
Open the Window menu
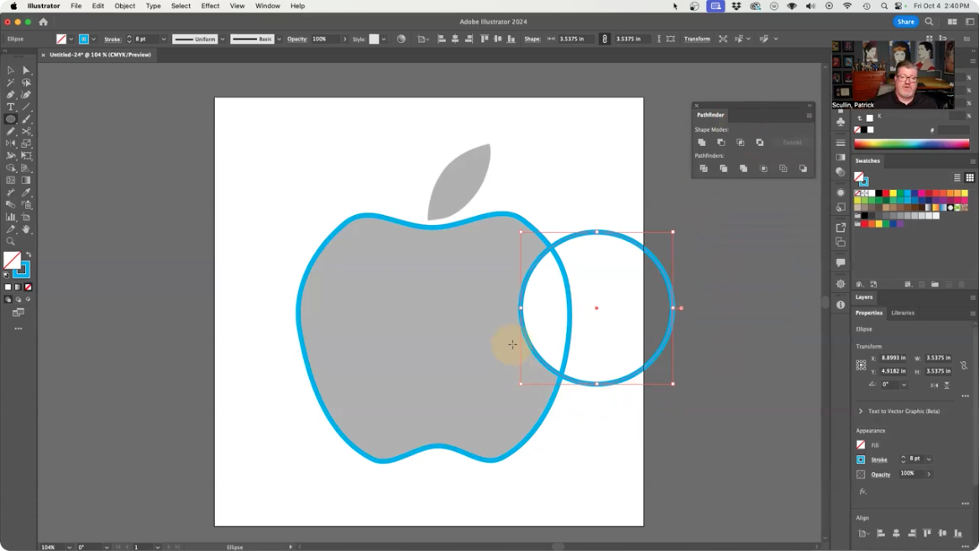click(268, 6)
